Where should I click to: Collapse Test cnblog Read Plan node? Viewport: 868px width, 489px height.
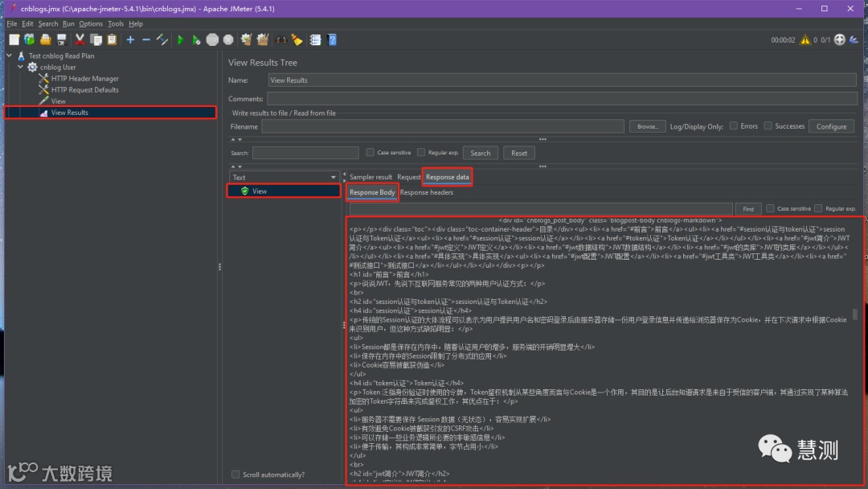[10, 55]
